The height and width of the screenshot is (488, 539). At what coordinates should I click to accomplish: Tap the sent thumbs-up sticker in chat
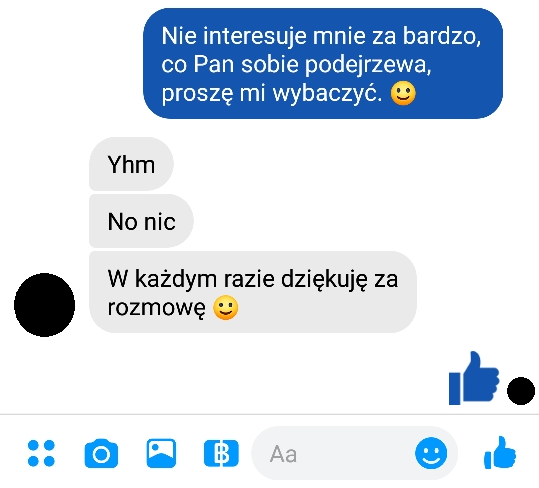pos(474,378)
